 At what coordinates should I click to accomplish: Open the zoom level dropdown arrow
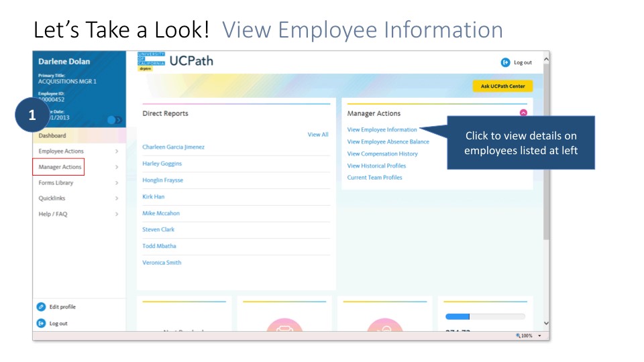tap(539, 336)
